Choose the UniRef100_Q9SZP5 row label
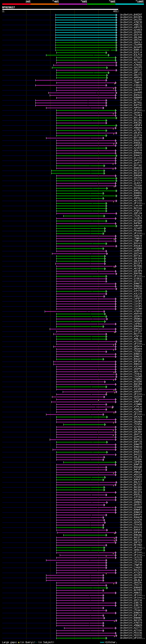 pyautogui.click(x=131, y=67)
